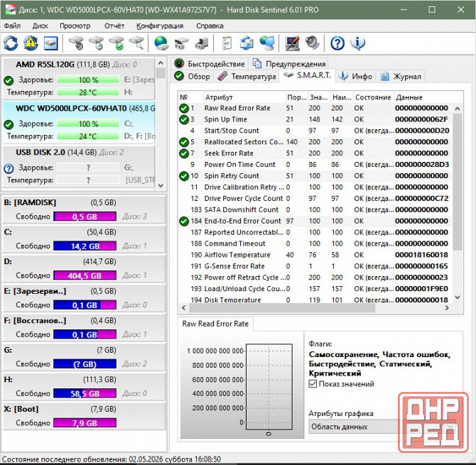Click the USB DISK 2.0 unknown health icon

coord(9,168)
